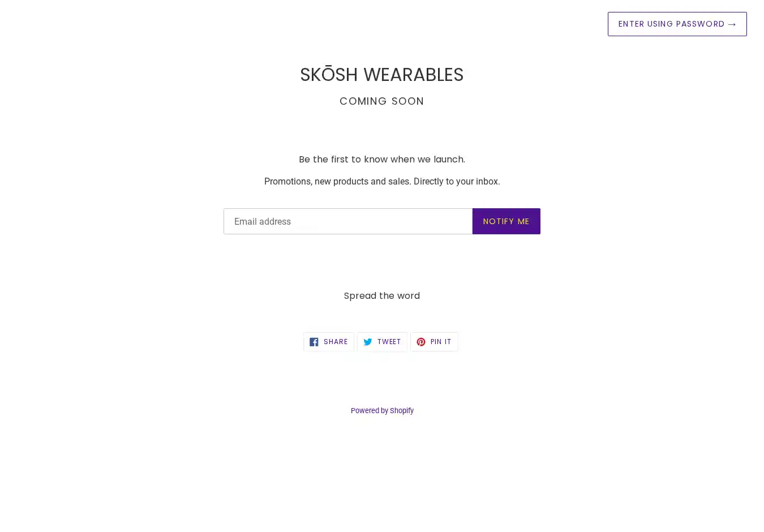Viewport: 764px width, 532px height.
Task: Click the Coming Soon subtitle
Action: [381, 101]
